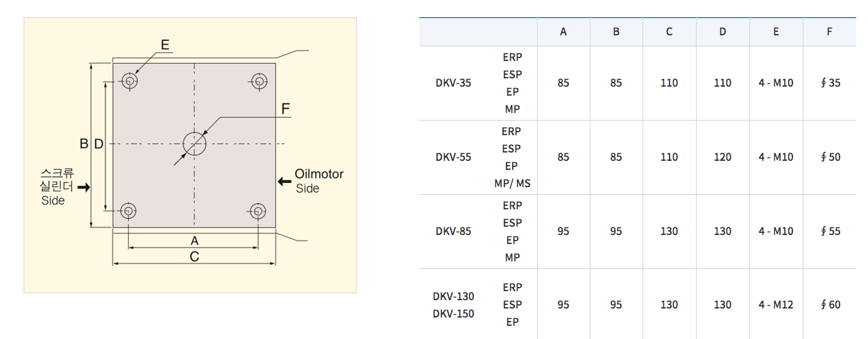Click the top-left bolt hole in the diagram

(129, 81)
